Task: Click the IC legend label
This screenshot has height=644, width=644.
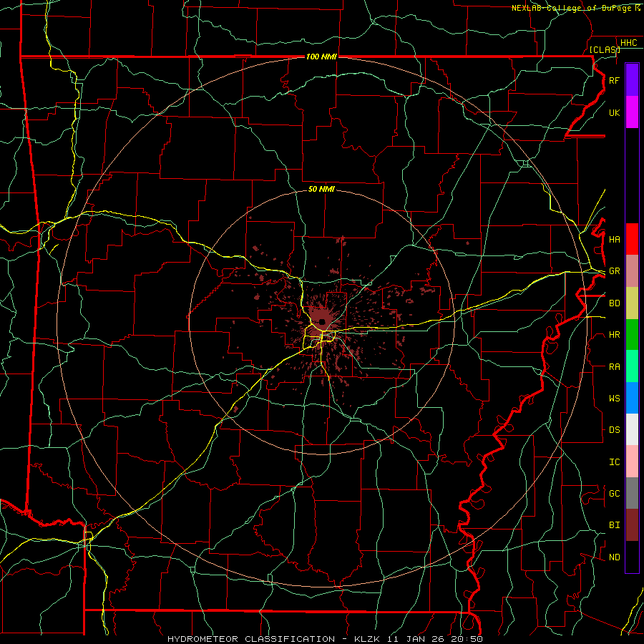Action: coord(615,462)
